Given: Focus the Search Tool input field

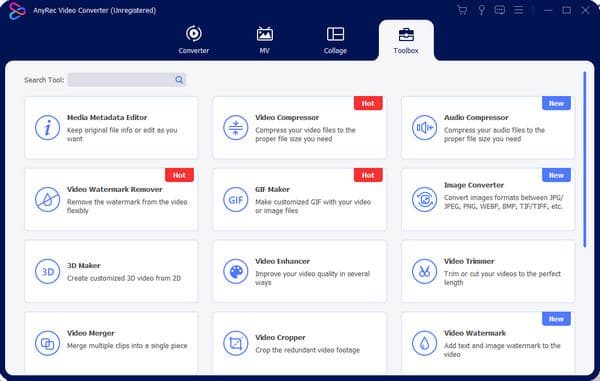Looking at the screenshot, I should (x=127, y=80).
